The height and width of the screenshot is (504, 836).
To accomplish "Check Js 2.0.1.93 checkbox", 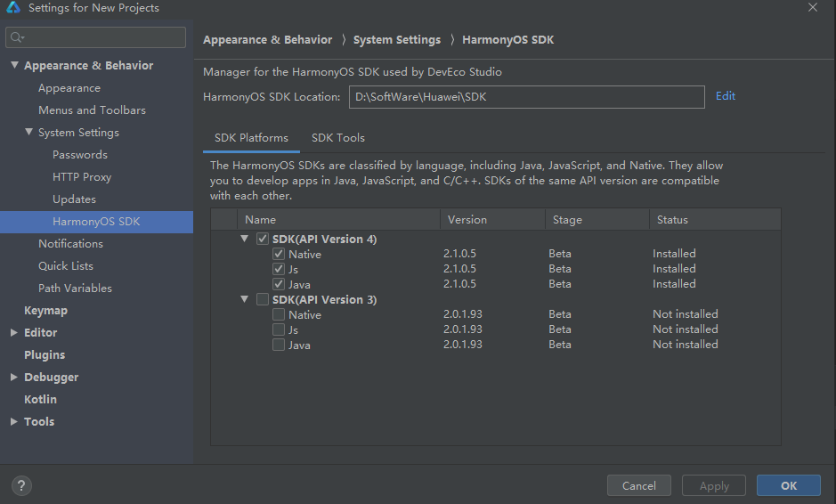I will click(x=279, y=329).
